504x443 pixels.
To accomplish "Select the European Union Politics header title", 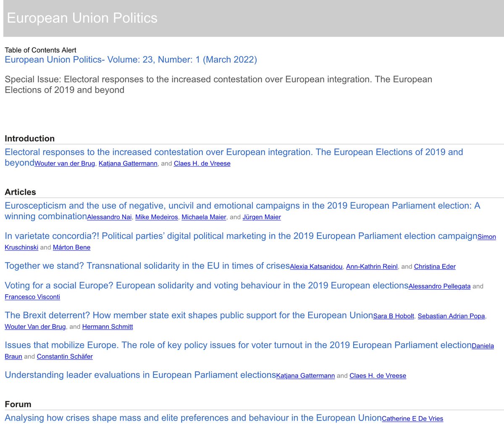I will point(82,18).
